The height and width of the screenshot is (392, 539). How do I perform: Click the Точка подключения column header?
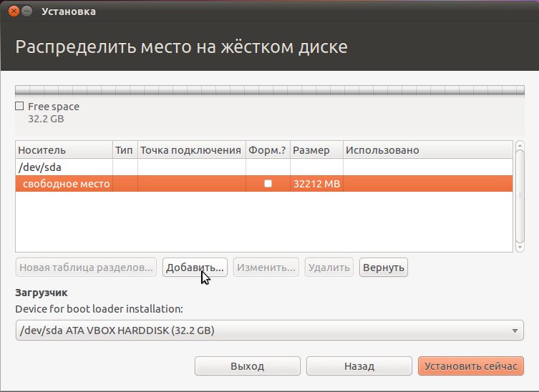point(192,150)
